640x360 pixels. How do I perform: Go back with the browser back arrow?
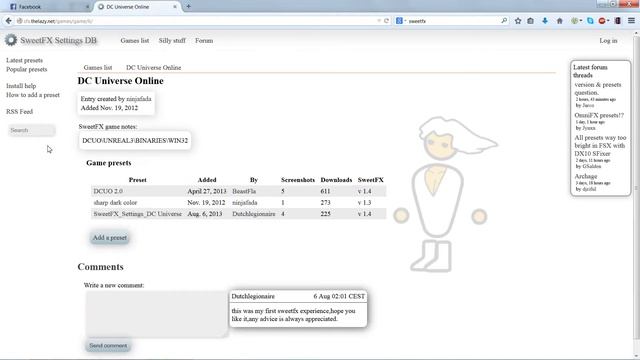point(8,21)
